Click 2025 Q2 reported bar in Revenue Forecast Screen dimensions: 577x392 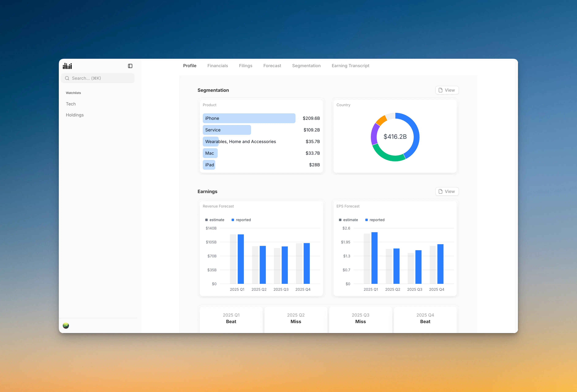click(263, 265)
